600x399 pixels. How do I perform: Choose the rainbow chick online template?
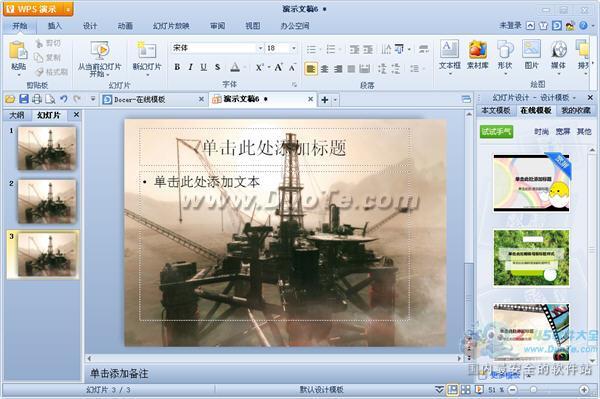point(531,183)
